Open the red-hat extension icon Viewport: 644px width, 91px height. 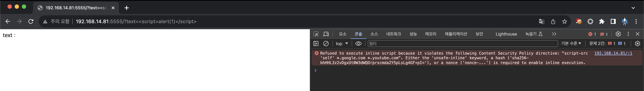579,21
